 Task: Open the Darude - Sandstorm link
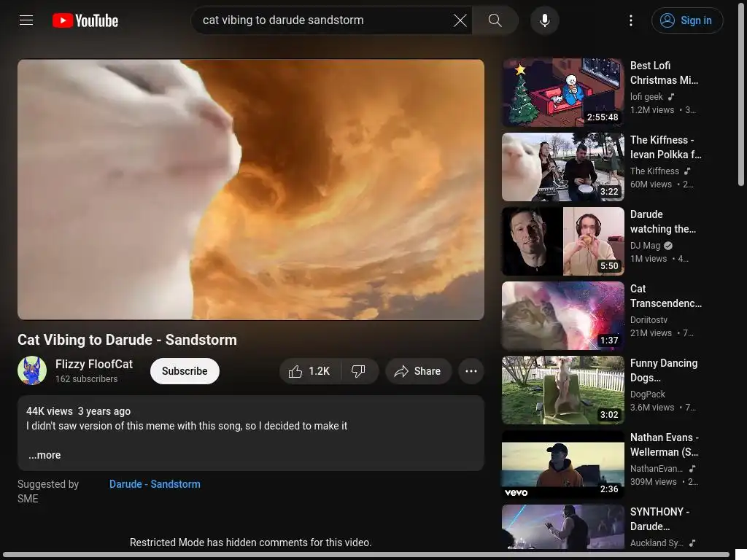(x=155, y=484)
